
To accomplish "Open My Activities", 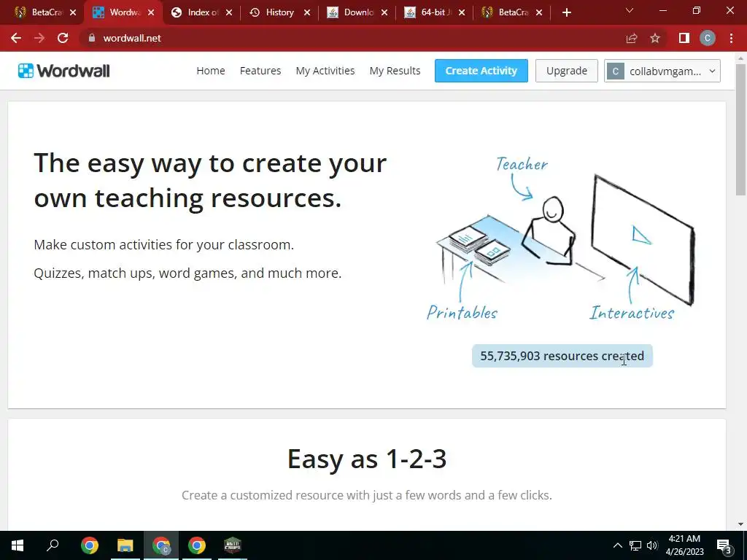I will tap(325, 71).
